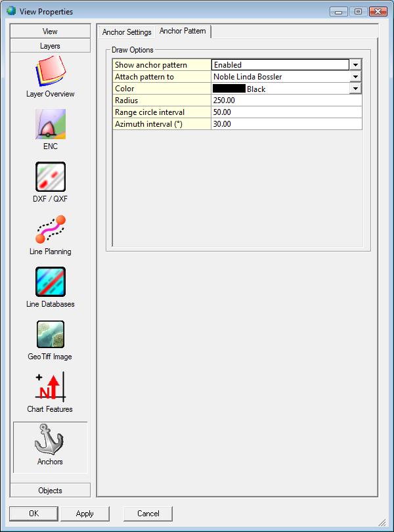Open the DXF / QXF icon
Screen dimensions: 394x532
(50, 177)
